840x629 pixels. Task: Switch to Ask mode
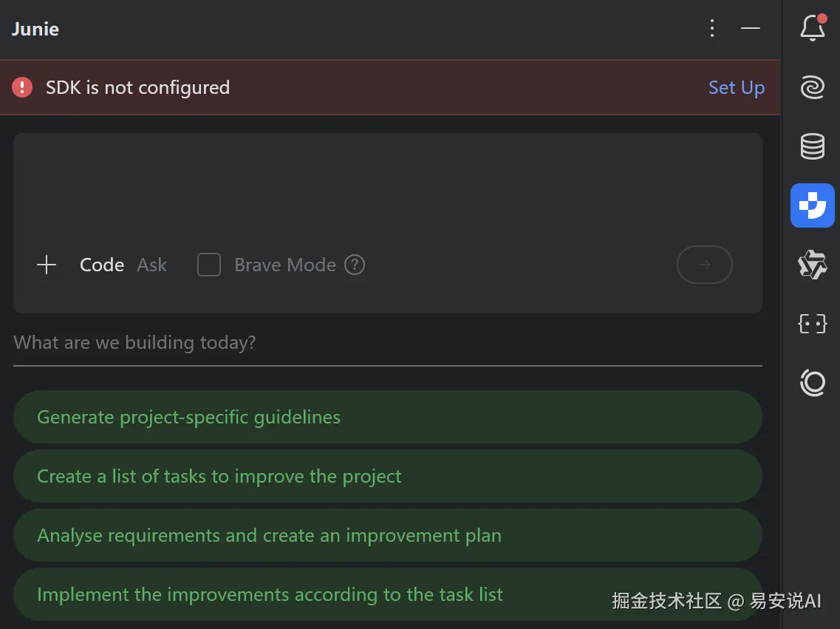click(151, 265)
